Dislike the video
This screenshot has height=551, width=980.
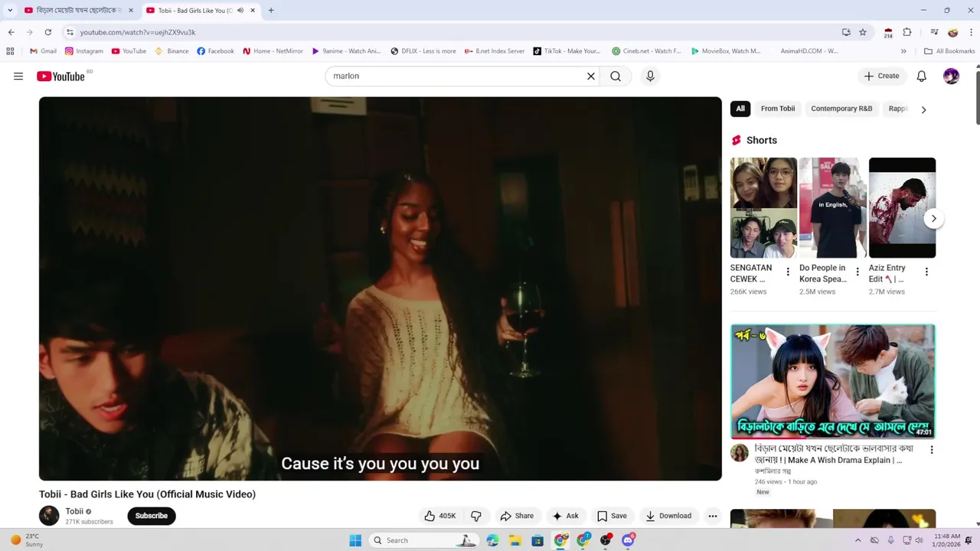[475, 516]
